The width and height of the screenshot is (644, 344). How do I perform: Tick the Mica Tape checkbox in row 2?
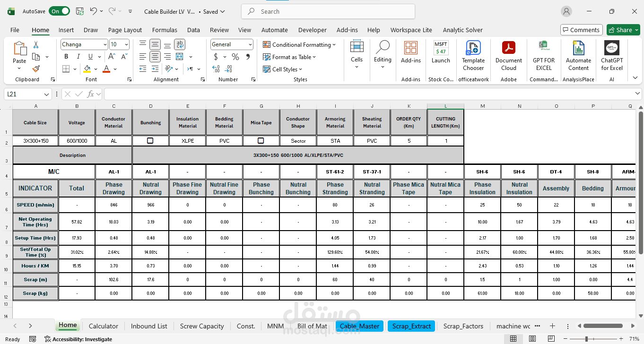[x=261, y=141]
